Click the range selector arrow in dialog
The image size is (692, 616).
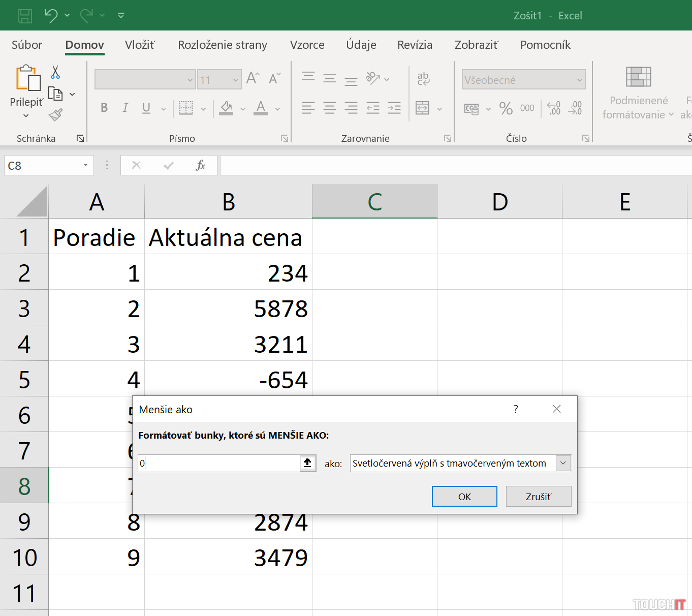[x=307, y=463]
